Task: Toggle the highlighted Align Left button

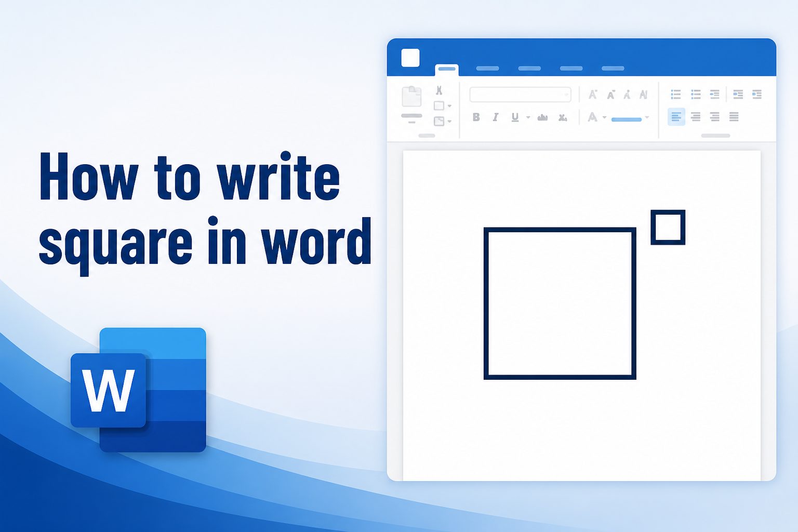Action: (676, 117)
